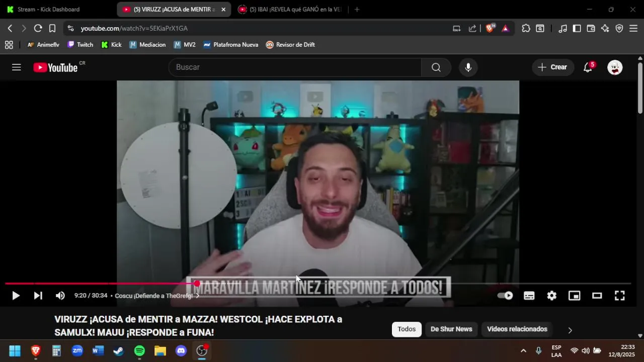Open the Leo AI sparkle icon
644x362 pixels.
point(605,29)
